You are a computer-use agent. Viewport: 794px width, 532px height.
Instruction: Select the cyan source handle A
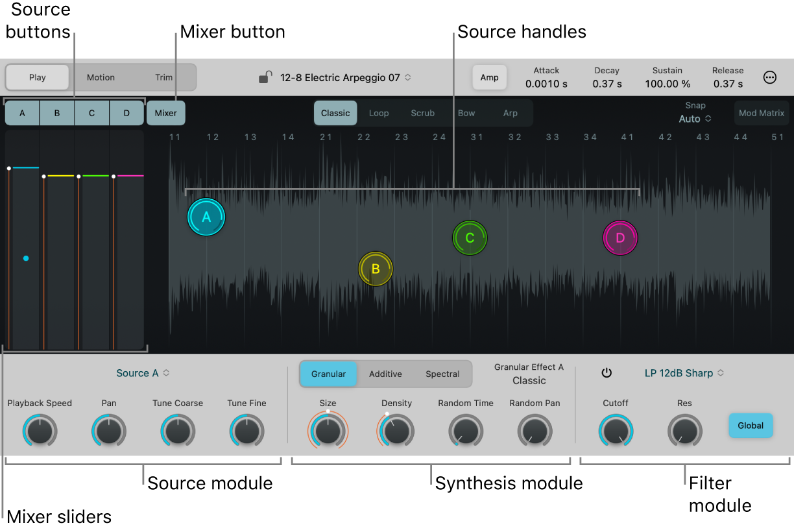coord(206,217)
